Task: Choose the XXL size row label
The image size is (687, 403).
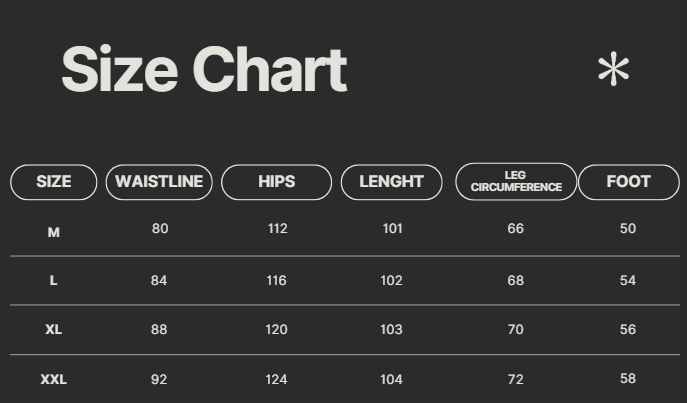Action: [x=54, y=379]
